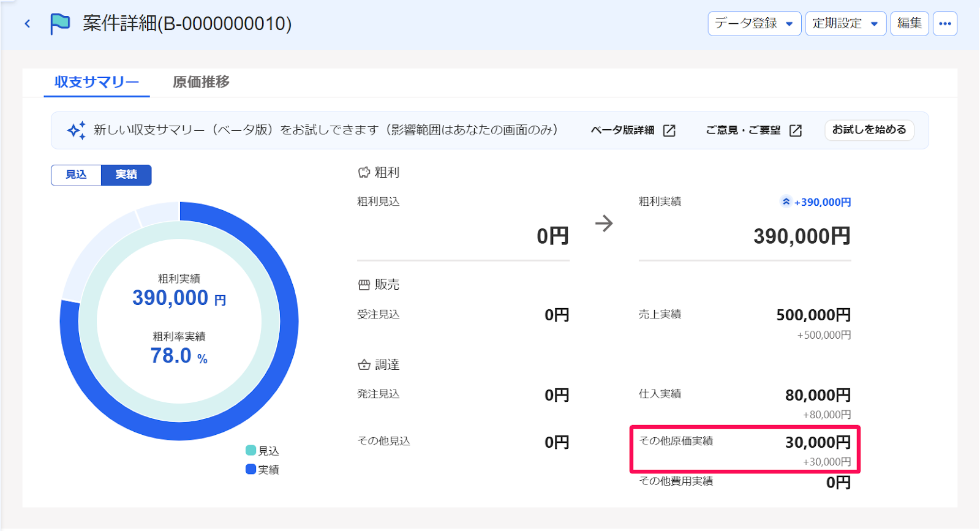Open the 定期設定 dropdown
Viewport: 980px width, 531px height.
tap(845, 24)
